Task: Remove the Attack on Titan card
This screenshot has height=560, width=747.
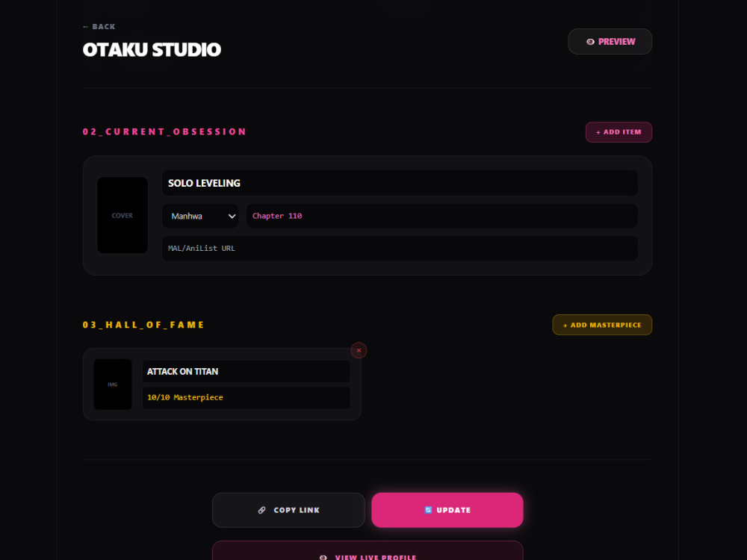Action: pyautogui.click(x=359, y=350)
